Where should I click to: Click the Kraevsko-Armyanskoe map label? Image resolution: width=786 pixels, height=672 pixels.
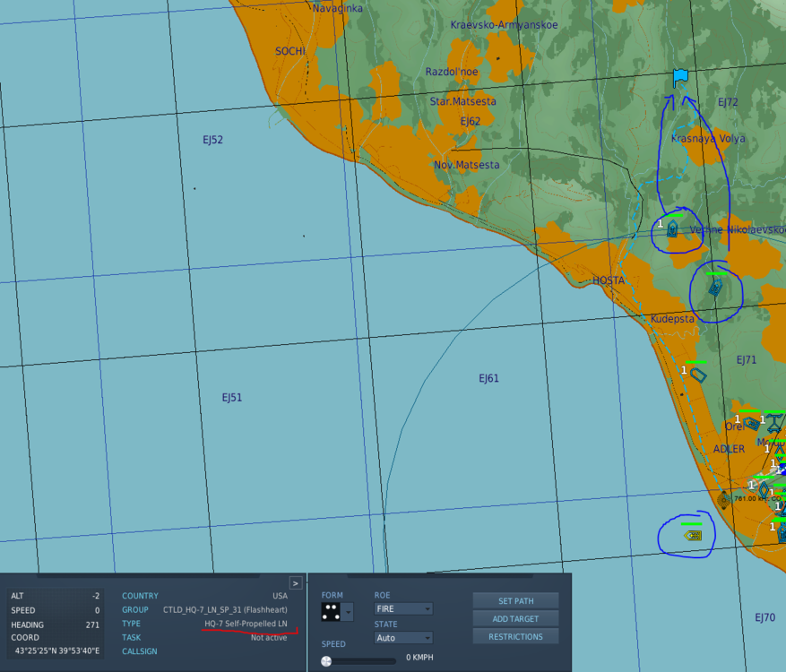click(x=504, y=24)
